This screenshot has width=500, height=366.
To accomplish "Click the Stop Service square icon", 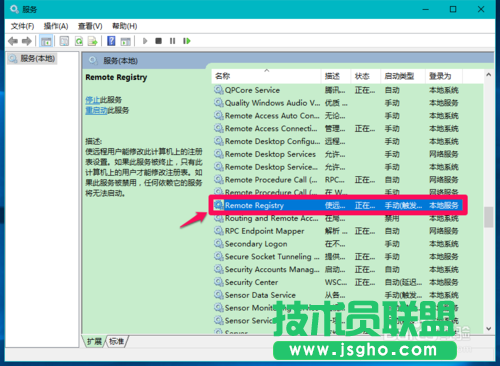I will coord(158,41).
